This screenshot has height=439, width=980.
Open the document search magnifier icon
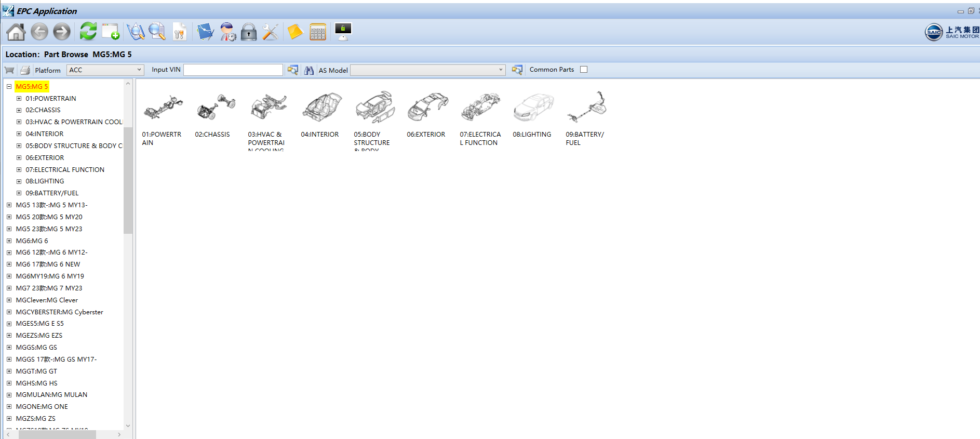pos(157,32)
